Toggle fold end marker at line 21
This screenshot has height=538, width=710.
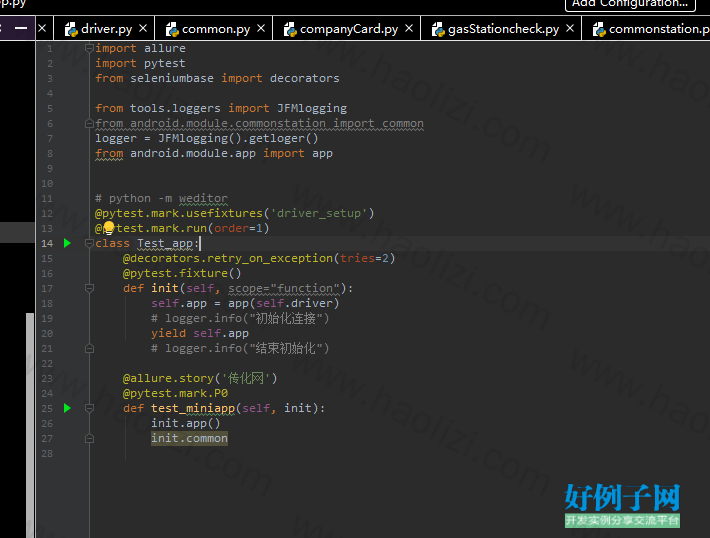(x=89, y=348)
